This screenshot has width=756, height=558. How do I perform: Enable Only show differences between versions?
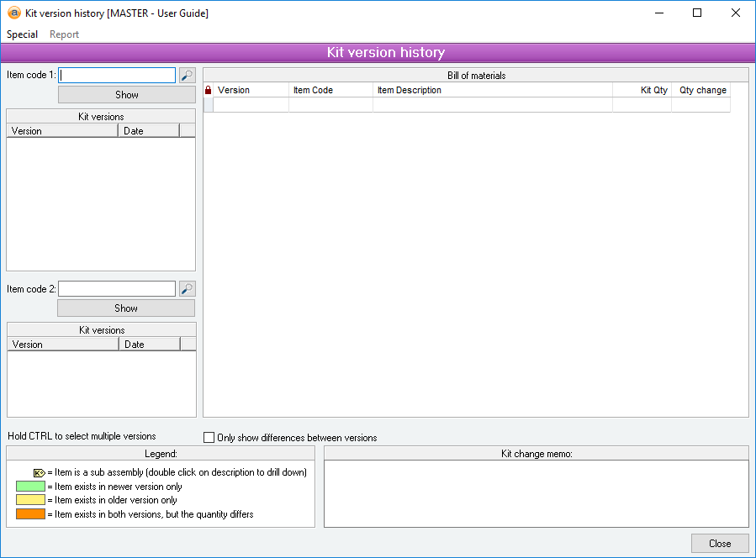pyautogui.click(x=209, y=438)
